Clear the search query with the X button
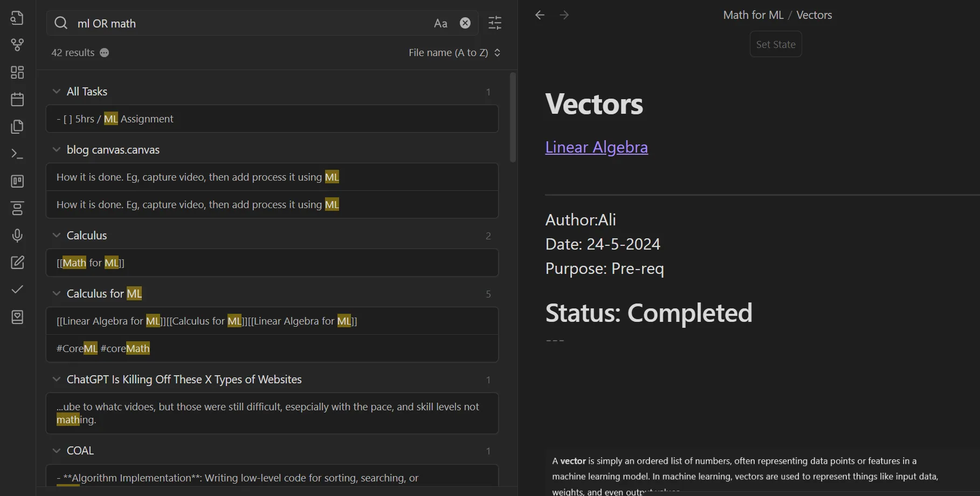 465,23
